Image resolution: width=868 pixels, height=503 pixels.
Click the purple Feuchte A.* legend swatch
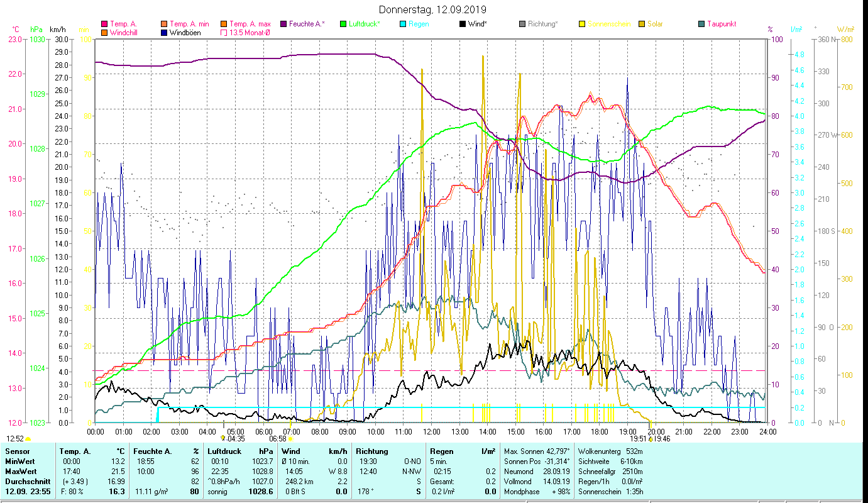283,24
